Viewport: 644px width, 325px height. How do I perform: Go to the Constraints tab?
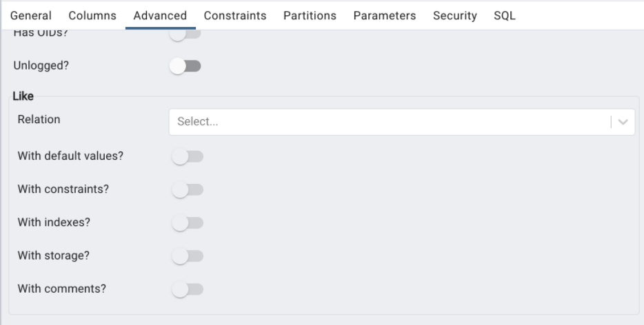(x=235, y=15)
